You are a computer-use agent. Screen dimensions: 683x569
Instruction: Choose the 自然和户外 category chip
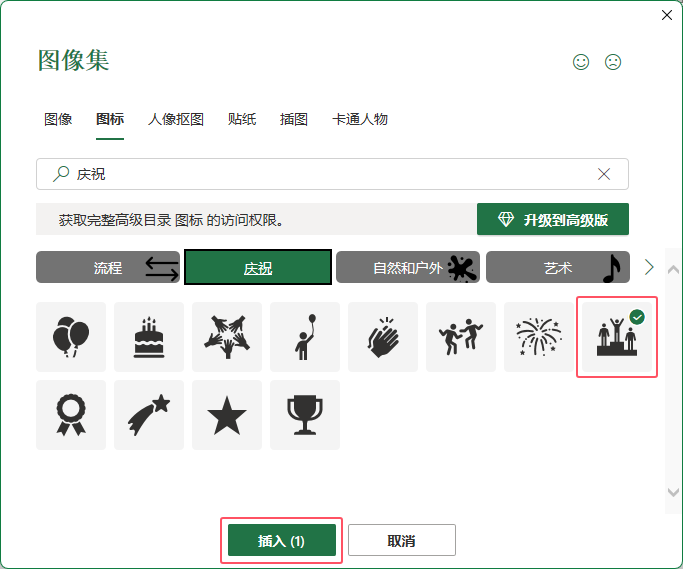coord(408,267)
